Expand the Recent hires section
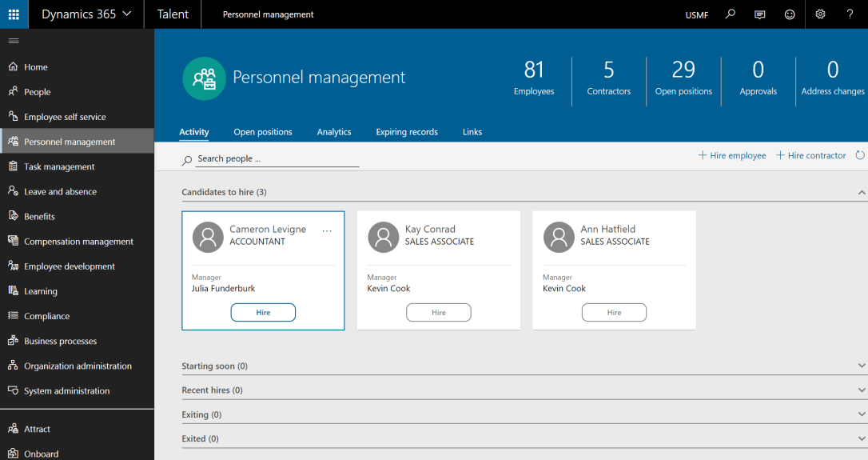The image size is (868, 460). (861, 390)
